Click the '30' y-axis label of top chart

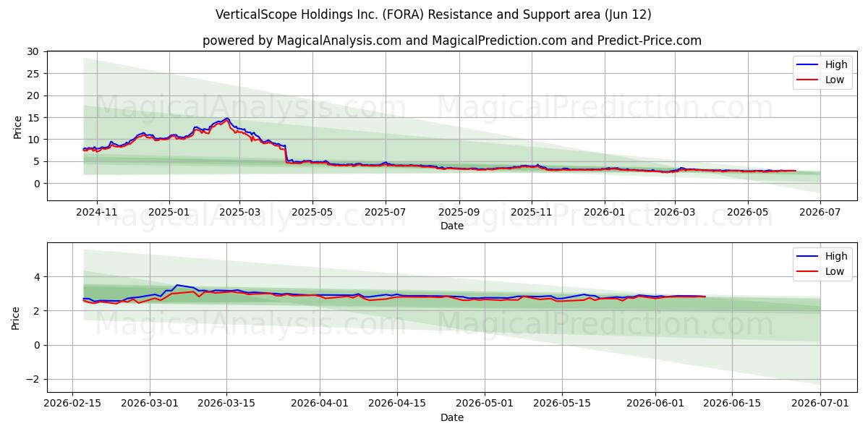click(33, 51)
